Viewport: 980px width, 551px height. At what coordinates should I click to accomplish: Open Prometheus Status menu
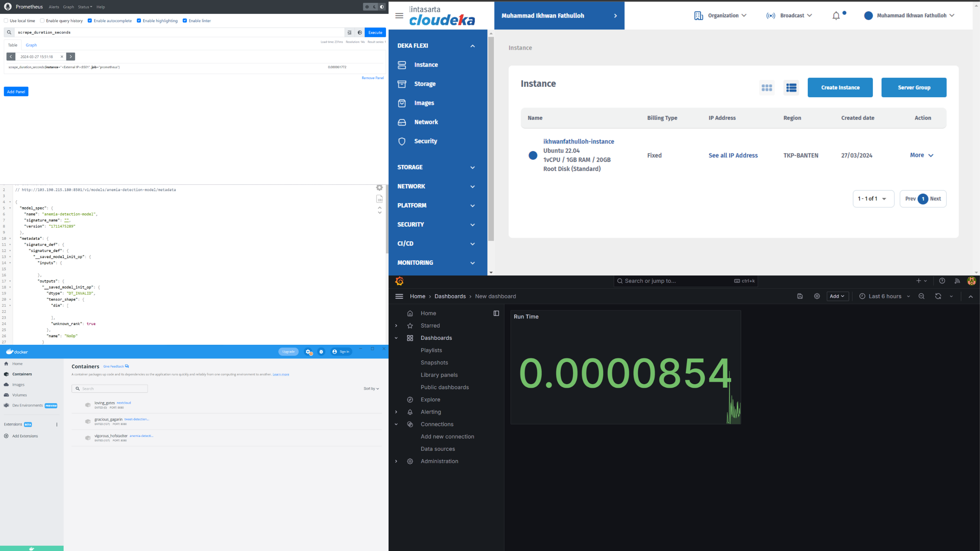pyautogui.click(x=85, y=7)
